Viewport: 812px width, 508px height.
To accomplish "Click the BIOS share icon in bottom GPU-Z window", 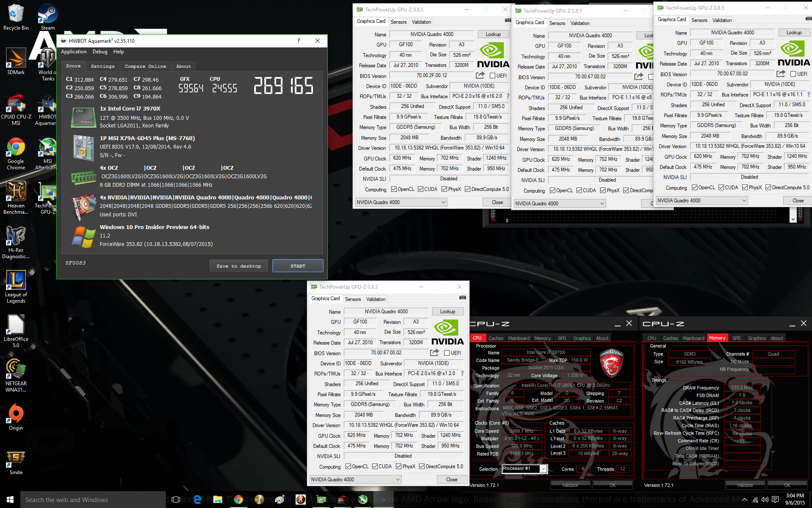I will click(x=434, y=353).
